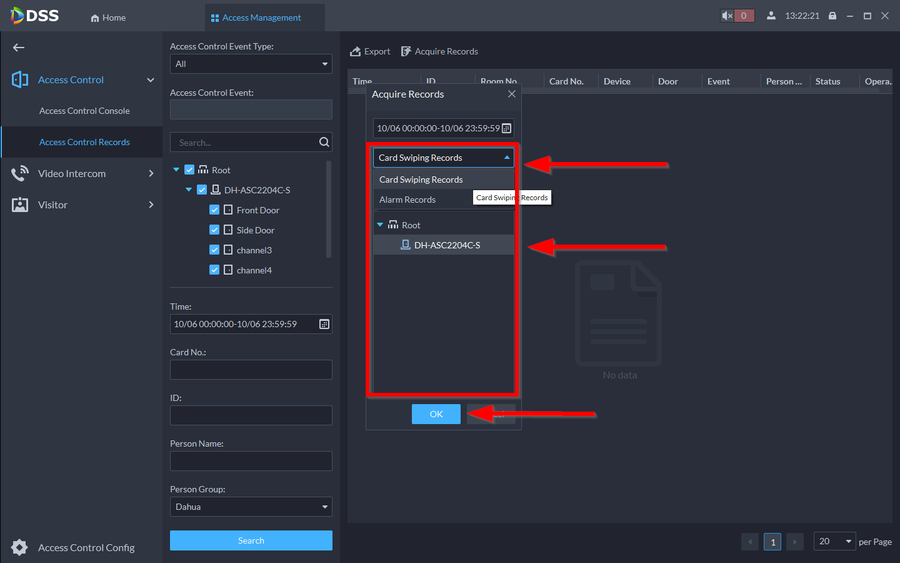The width and height of the screenshot is (900, 563).
Task: Select Alarm Records from dropdown list
Action: click(408, 200)
